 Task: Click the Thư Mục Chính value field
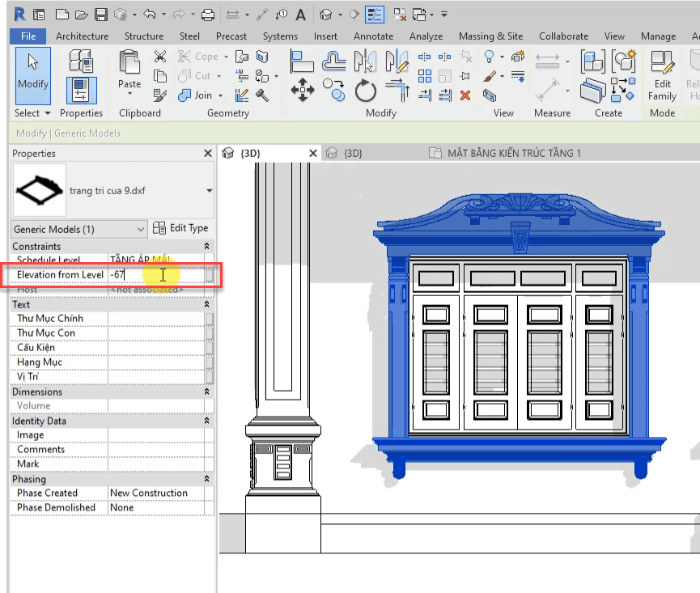point(156,319)
